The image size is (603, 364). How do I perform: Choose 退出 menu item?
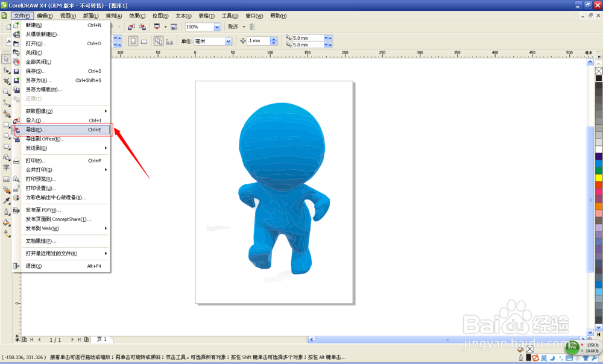(62, 266)
